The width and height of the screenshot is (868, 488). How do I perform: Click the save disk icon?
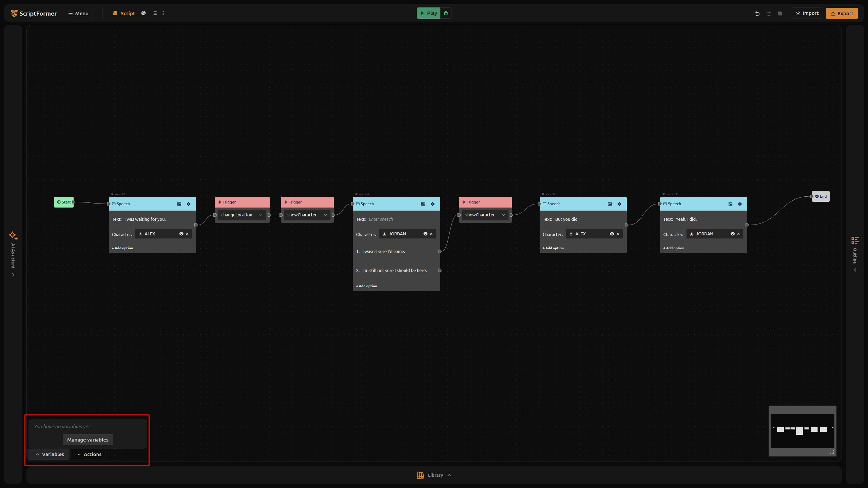pyautogui.click(x=780, y=14)
